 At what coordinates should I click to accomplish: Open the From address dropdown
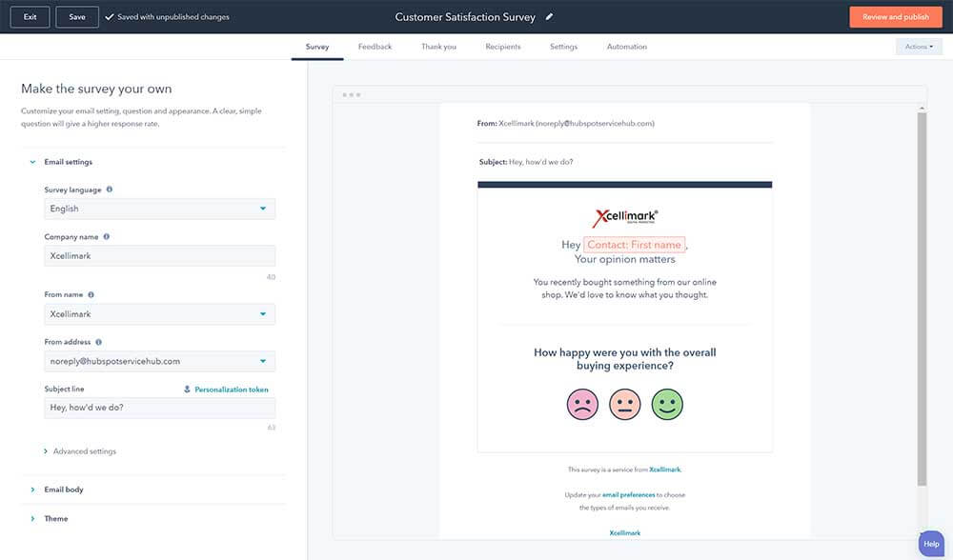(160, 361)
